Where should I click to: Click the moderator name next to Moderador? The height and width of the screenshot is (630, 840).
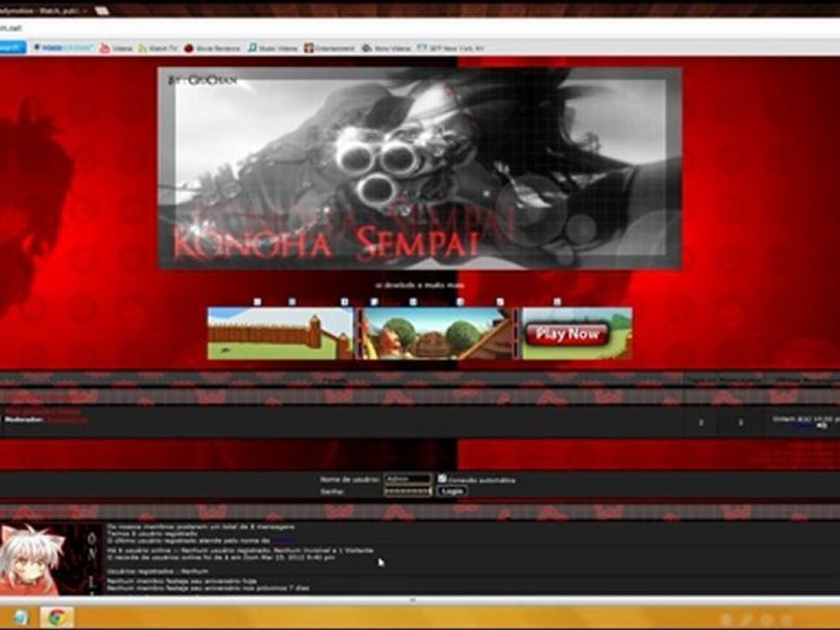(x=66, y=420)
